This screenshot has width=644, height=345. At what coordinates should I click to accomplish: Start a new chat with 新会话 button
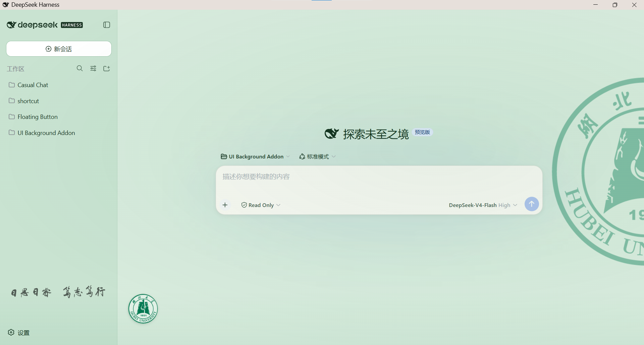(59, 49)
